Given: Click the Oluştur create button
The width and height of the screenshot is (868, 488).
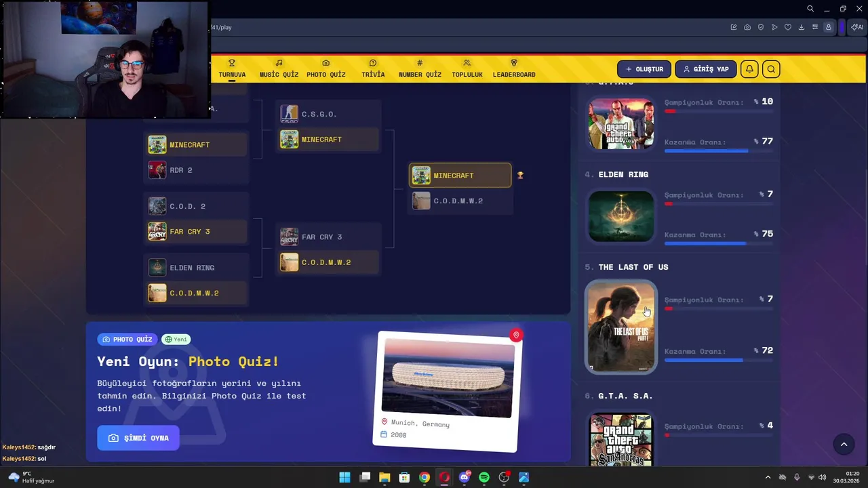Looking at the screenshot, I should click(x=644, y=69).
